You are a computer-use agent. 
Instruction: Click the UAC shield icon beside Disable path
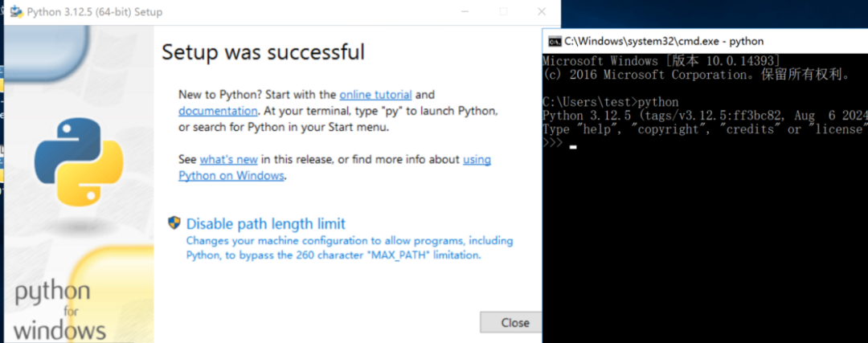(174, 223)
